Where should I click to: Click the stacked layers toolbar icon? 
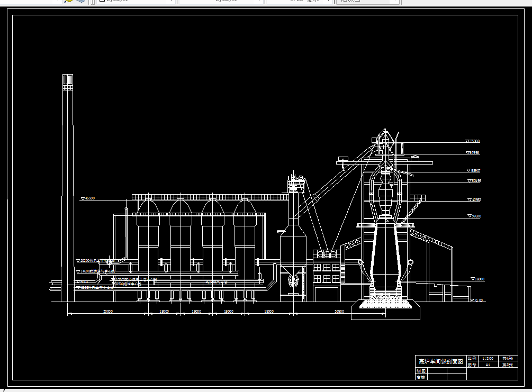(x=80, y=1)
